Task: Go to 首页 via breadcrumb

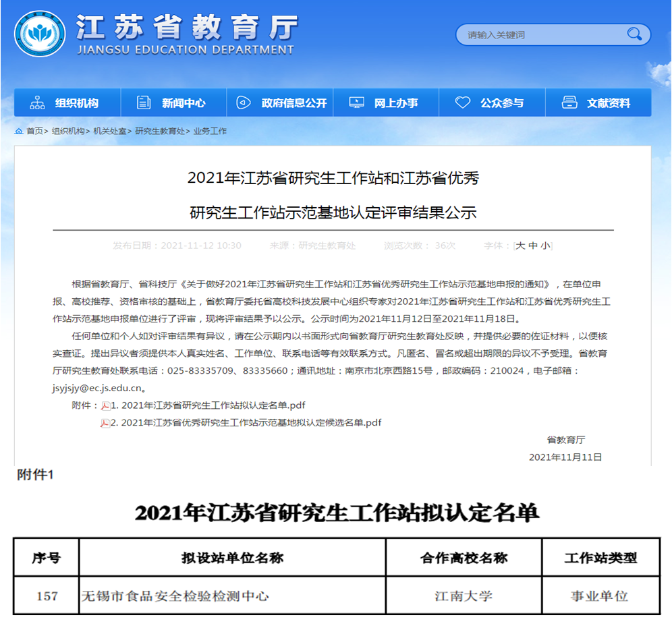Action: [34, 131]
